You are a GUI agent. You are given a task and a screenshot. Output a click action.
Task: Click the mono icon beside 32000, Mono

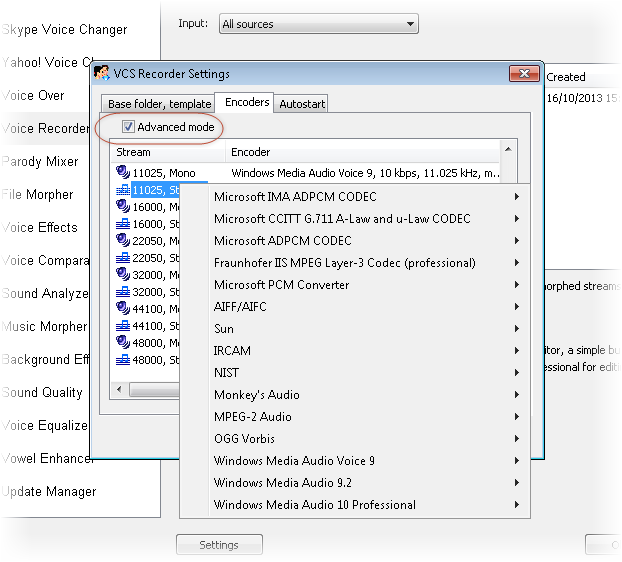[123, 274]
